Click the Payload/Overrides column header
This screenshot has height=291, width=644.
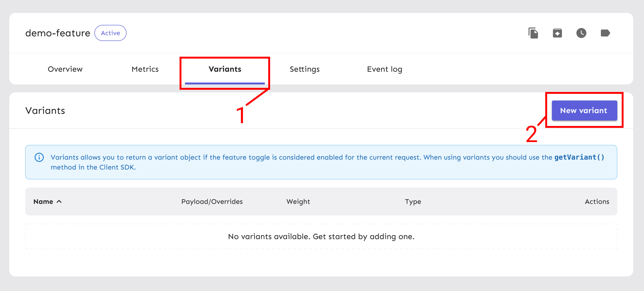click(212, 202)
